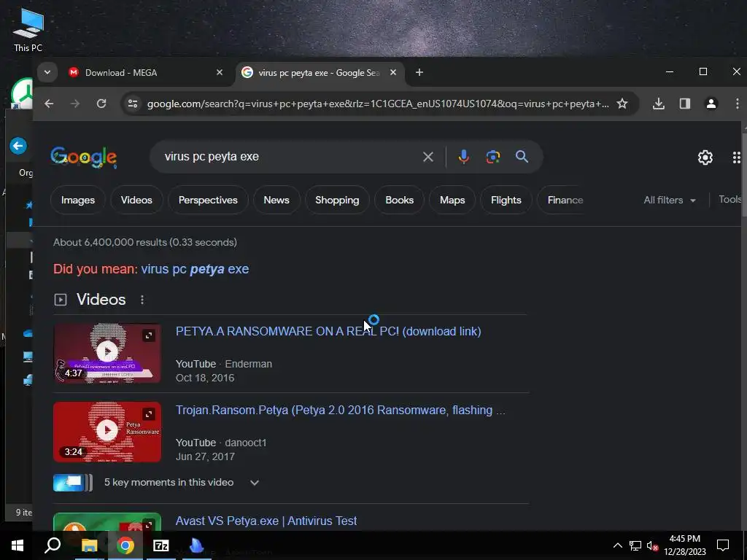747x560 pixels.
Task: Filter results by Shopping
Action: point(337,200)
